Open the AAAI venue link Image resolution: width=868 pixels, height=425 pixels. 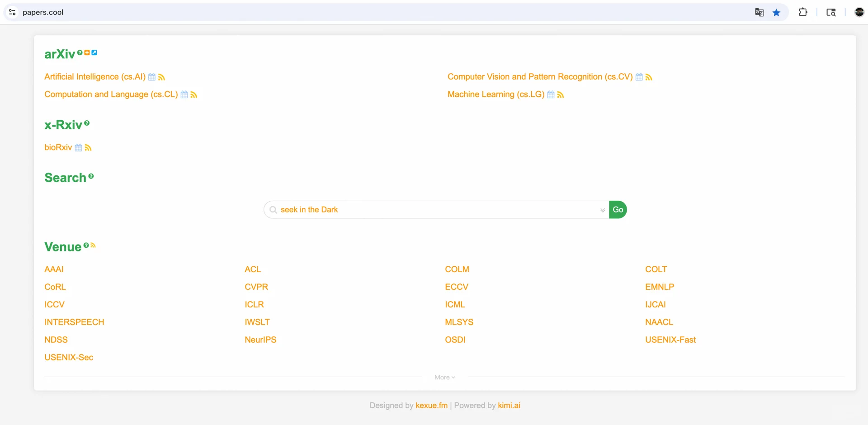click(x=54, y=269)
